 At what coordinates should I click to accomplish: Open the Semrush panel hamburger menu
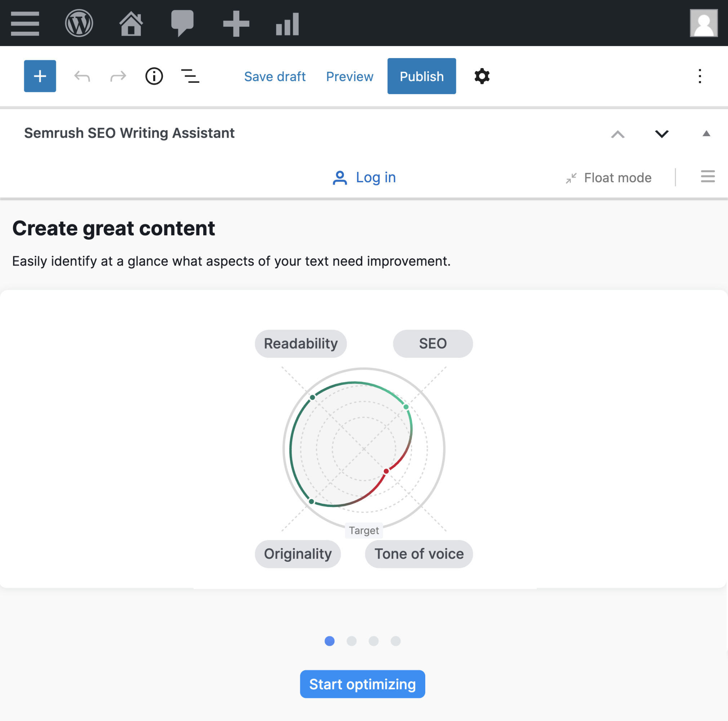(708, 176)
